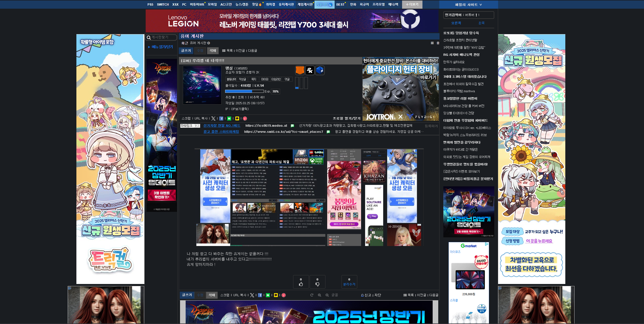Viewport: 644px width, 324px height.
Task: Remove 유머 게시판 from recent with x
Action: coord(209,43)
